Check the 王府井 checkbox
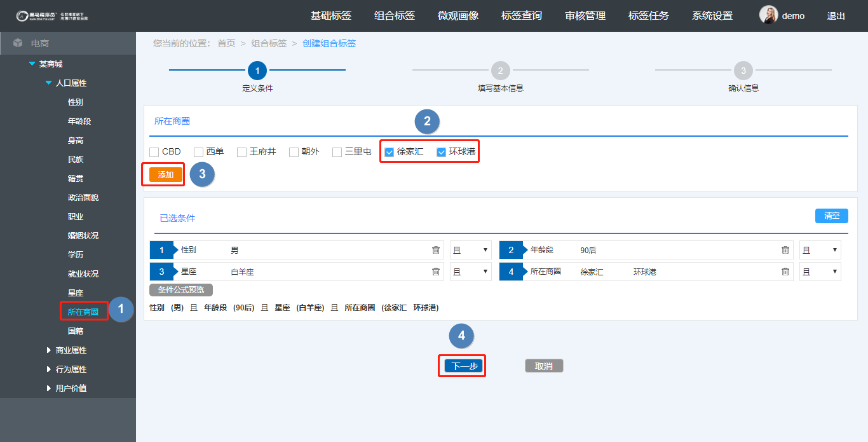 pyautogui.click(x=241, y=152)
